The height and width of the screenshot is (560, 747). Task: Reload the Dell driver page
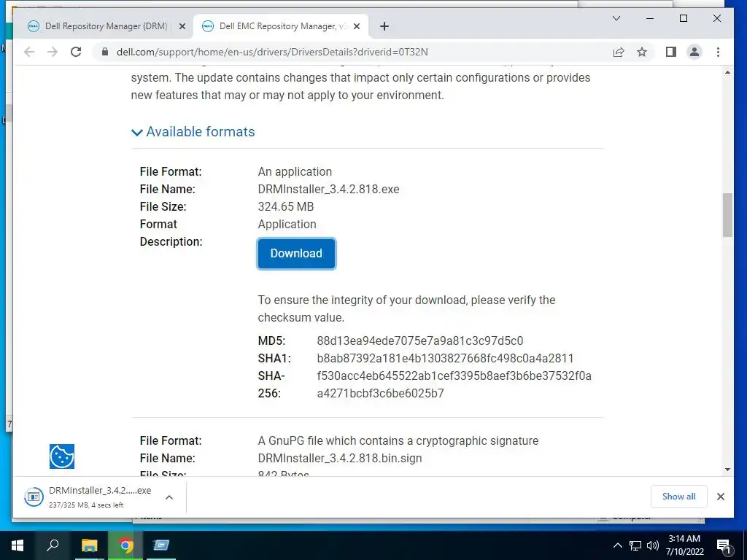[x=76, y=52]
